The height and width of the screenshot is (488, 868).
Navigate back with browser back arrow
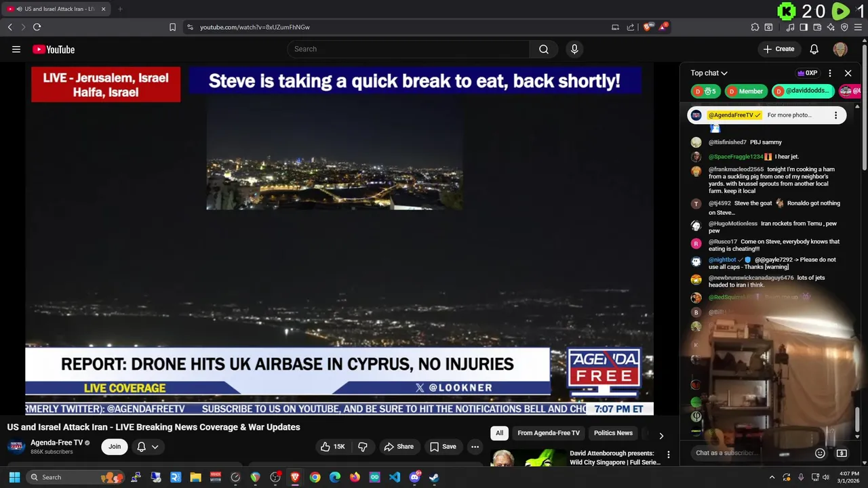[9, 27]
